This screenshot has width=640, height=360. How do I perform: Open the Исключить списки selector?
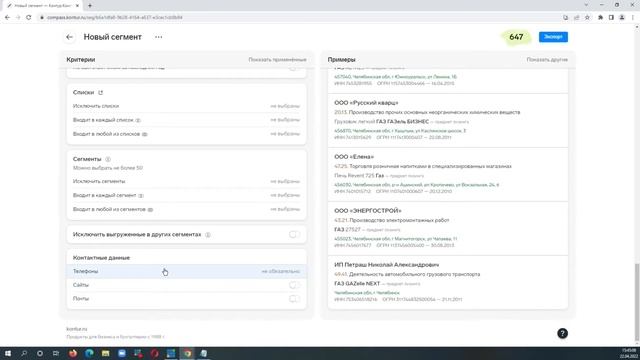(x=186, y=106)
